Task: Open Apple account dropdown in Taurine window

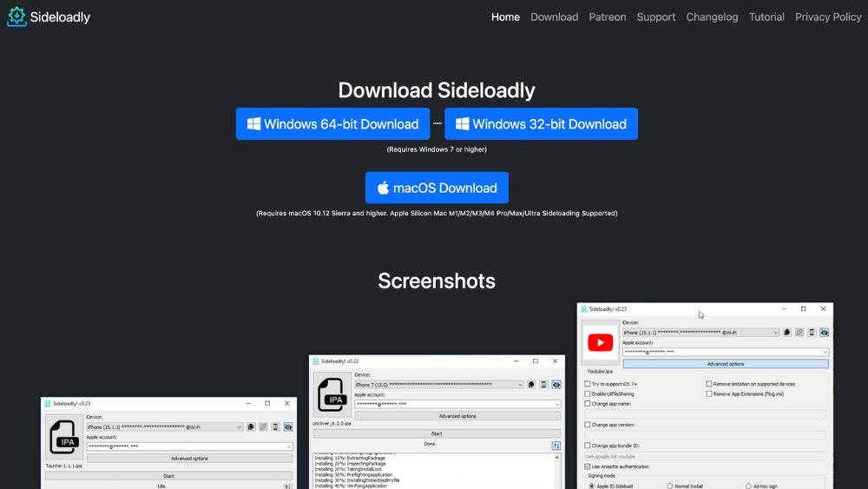Action: click(189, 446)
